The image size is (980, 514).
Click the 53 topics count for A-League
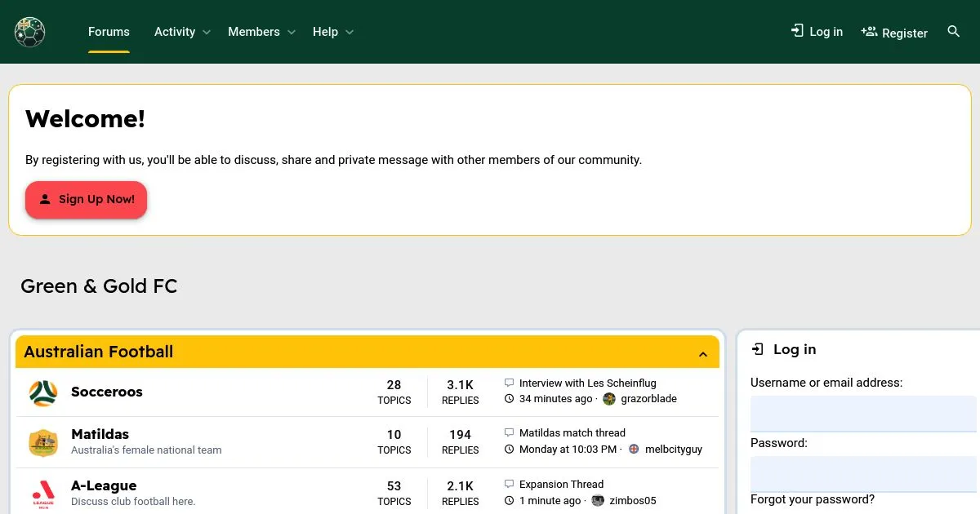pyautogui.click(x=394, y=486)
